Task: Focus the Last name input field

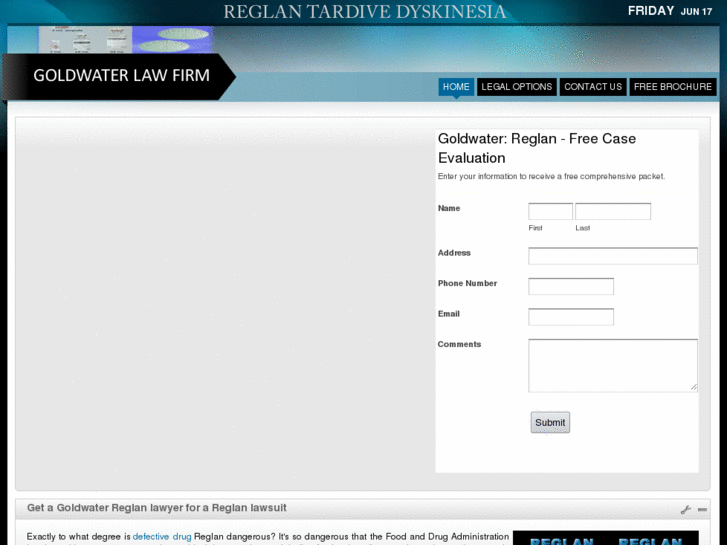Action: pyautogui.click(x=613, y=212)
